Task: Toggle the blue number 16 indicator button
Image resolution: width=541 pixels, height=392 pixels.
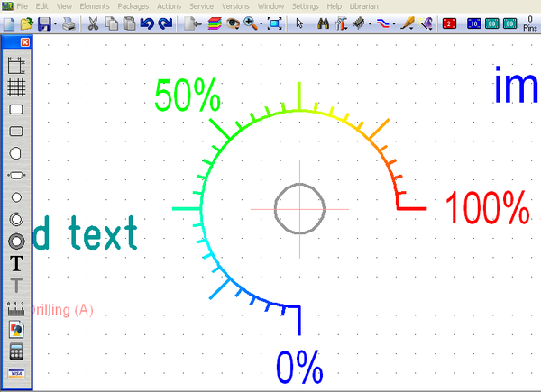Action: pos(474,23)
